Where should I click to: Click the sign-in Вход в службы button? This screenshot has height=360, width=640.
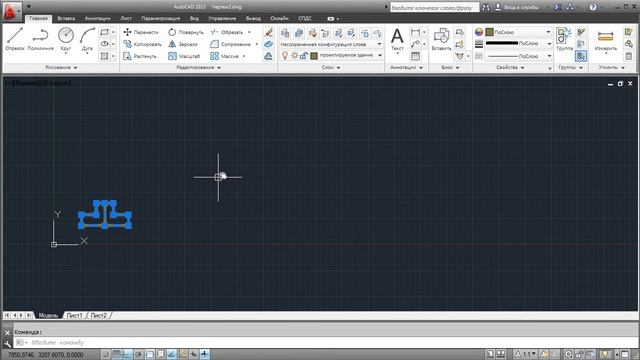point(517,7)
